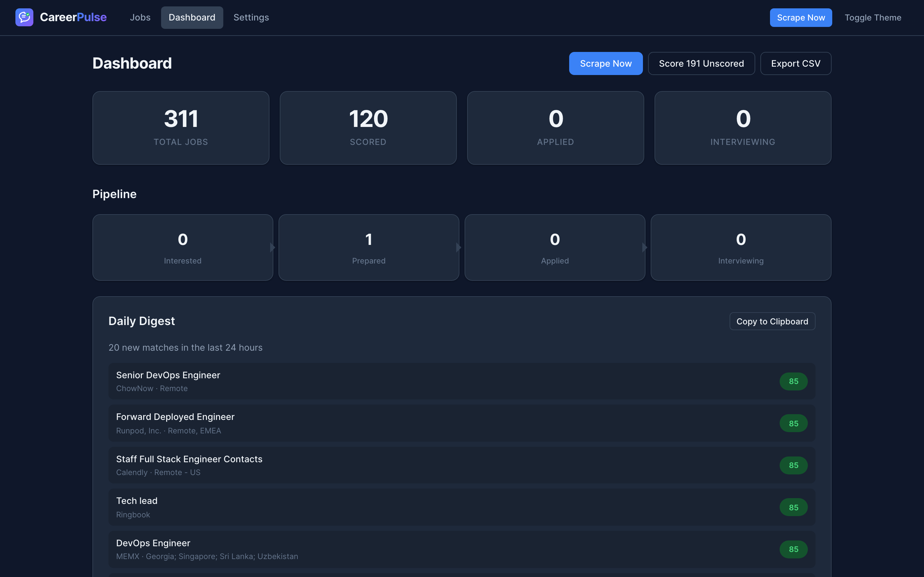Click the arrow between Interested and Prepared
Viewport: 924px width, 577px height.
(272, 247)
